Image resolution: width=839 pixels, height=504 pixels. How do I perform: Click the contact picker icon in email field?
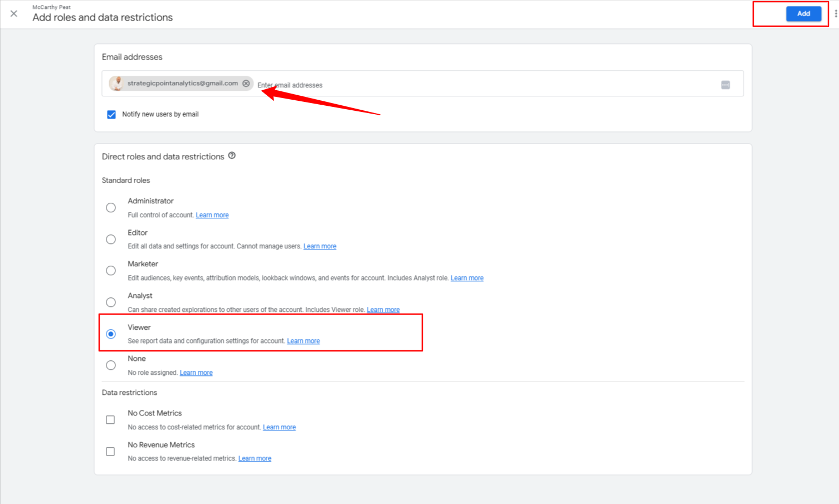pyautogui.click(x=725, y=85)
